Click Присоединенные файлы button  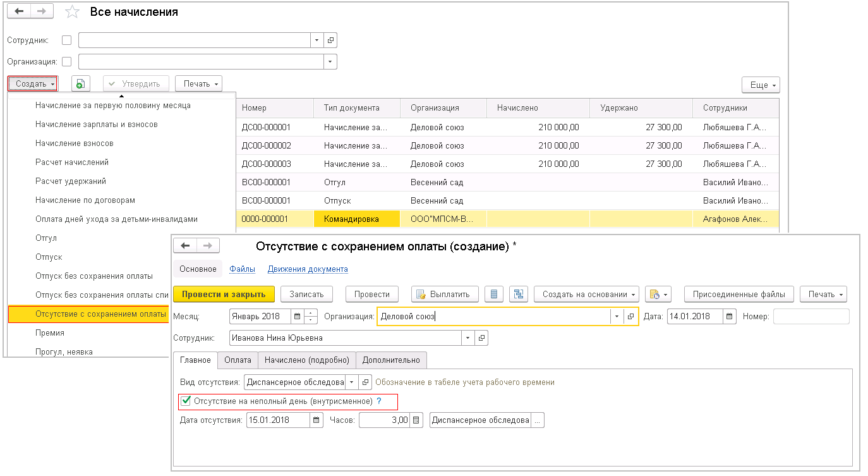738,294
